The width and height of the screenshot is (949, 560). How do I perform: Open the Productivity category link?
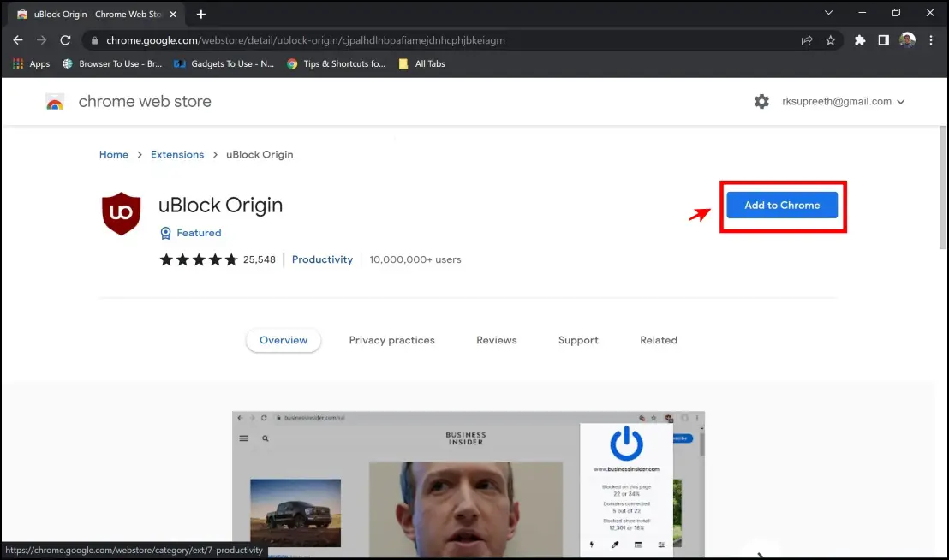[x=322, y=259]
